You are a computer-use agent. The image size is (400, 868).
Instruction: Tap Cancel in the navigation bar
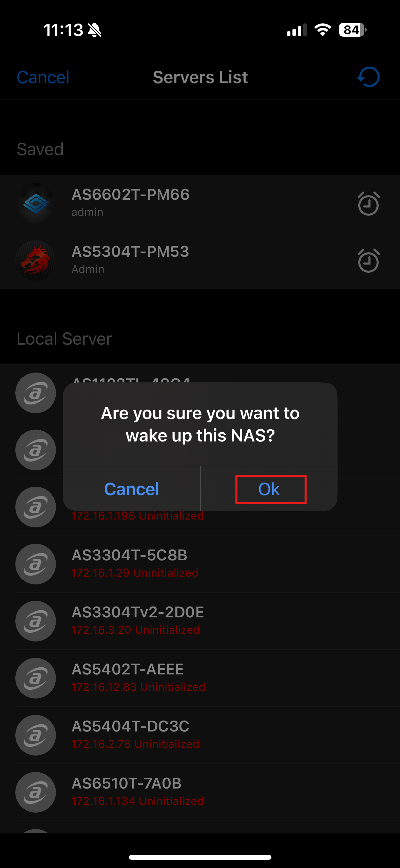click(x=43, y=77)
